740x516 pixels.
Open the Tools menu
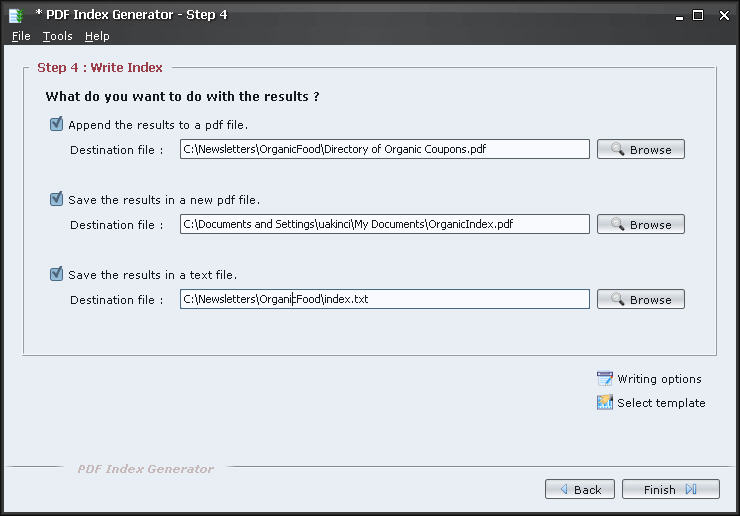pyautogui.click(x=58, y=36)
